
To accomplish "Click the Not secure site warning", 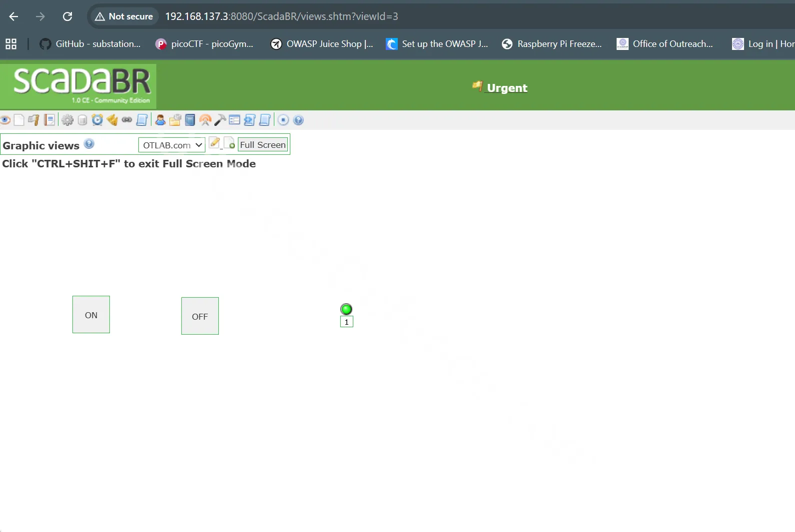I will [x=124, y=16].
